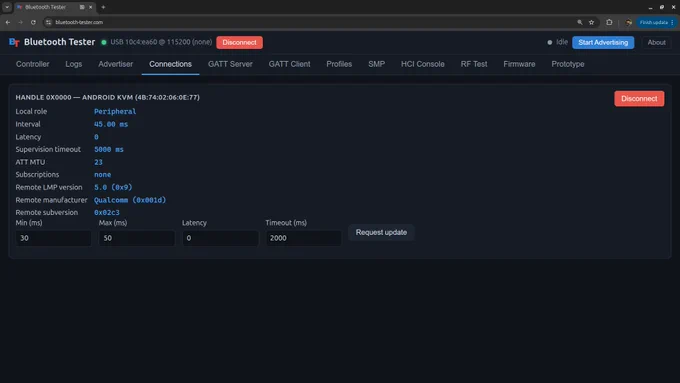The height and width of the screenshot is (383, 680).
Task: Open the tab search dropdown arrow
Action: click(x=7, y=7)
